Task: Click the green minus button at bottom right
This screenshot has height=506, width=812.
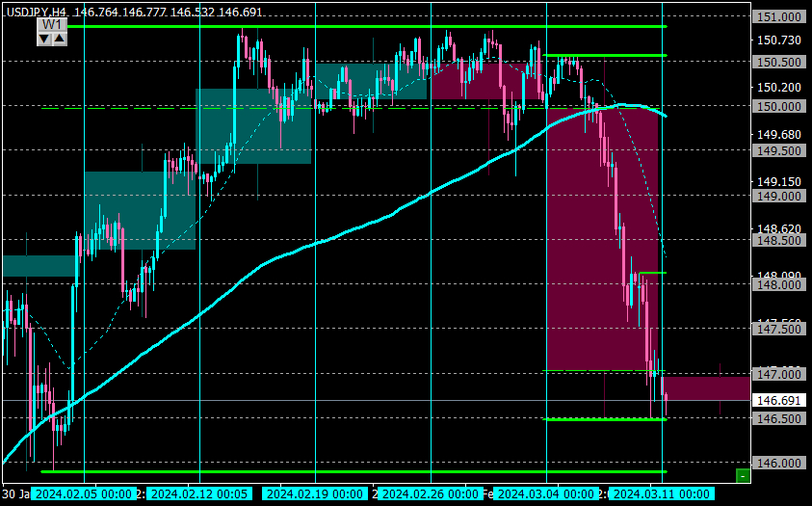Action: [x=743, y=475]
